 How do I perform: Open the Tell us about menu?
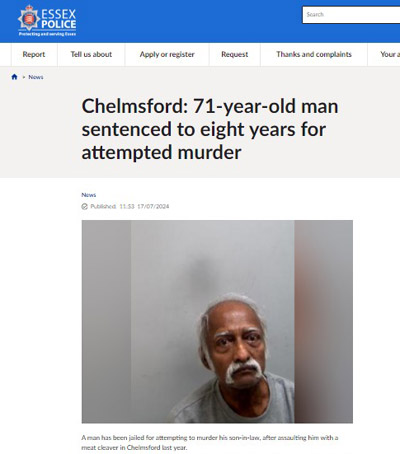91,54
